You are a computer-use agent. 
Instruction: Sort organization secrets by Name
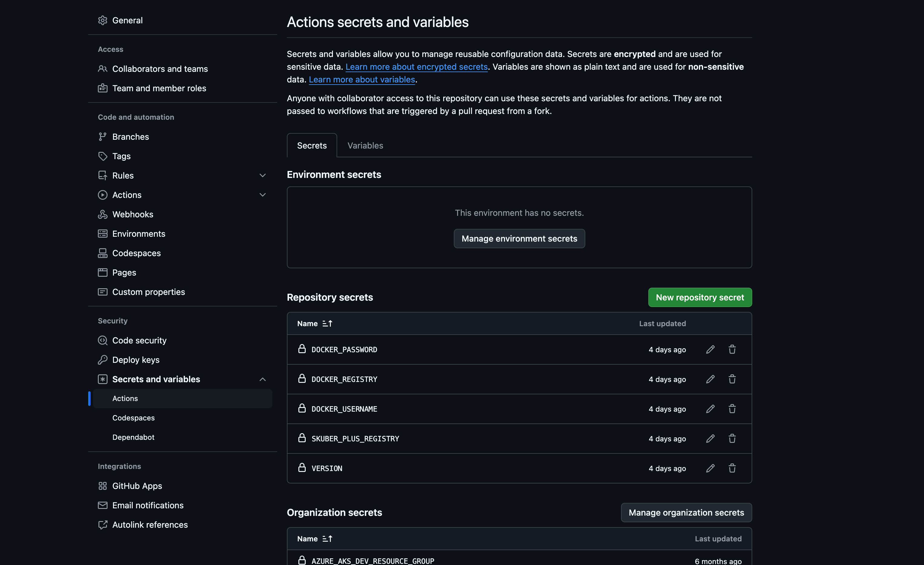tap(315, 539)
